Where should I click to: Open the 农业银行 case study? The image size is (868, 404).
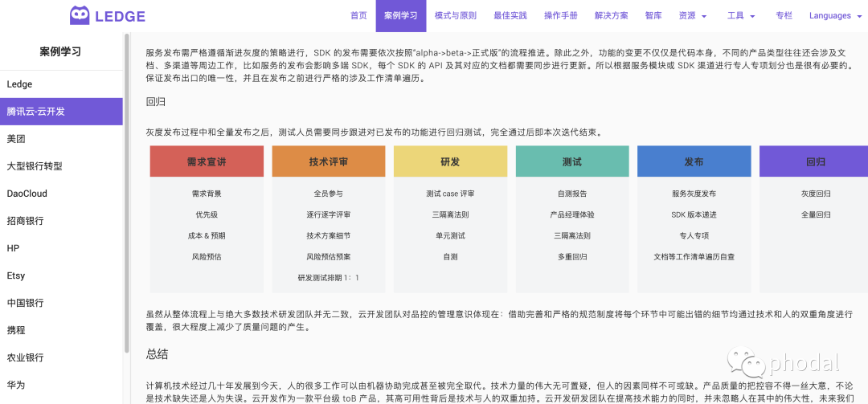(x=61, y=357)
